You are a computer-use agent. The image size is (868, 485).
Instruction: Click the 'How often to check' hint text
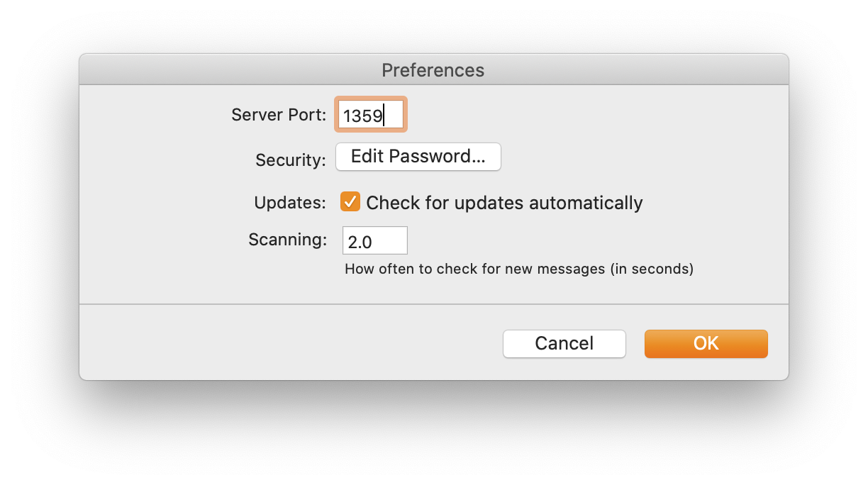[x=519, y=269]
